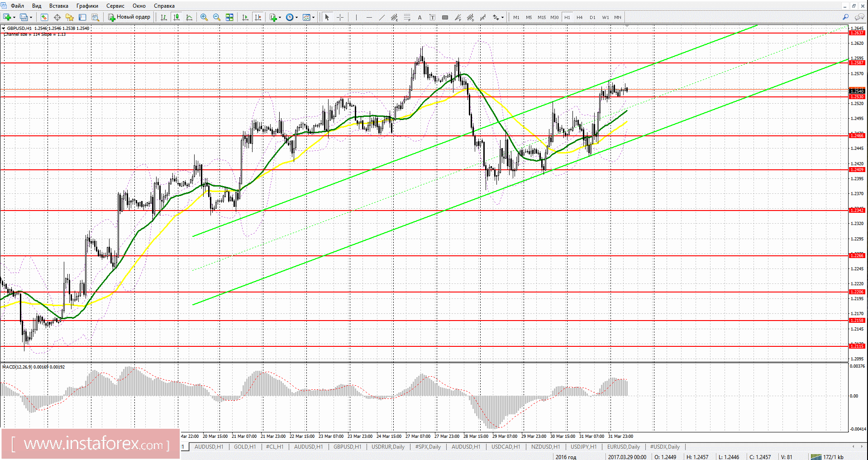
Task: Expand the arrows objects dropdown
Action: [x=503, y=17]
